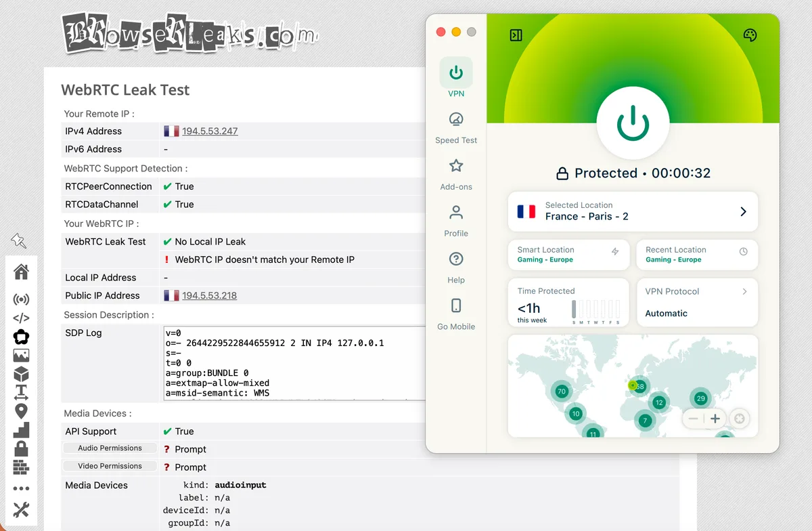812x531 pixels.
Task: Open public IP 194.5.53.218 link
Action: coord(209,295)
